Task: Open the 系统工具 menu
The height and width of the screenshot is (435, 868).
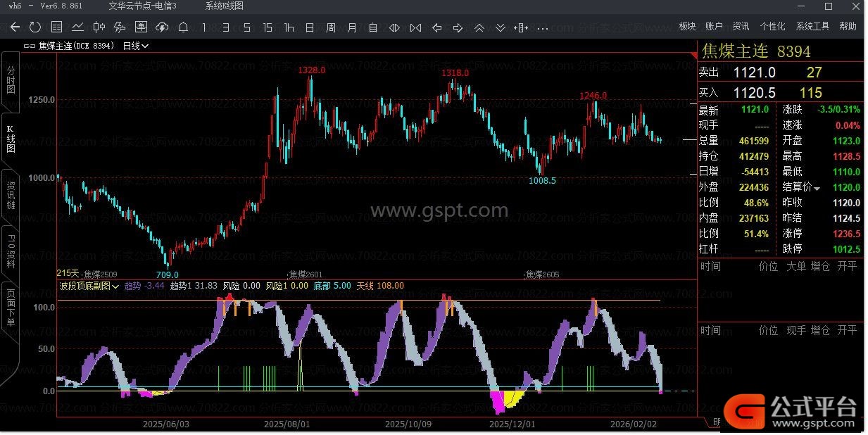Action: pos(812,26)
